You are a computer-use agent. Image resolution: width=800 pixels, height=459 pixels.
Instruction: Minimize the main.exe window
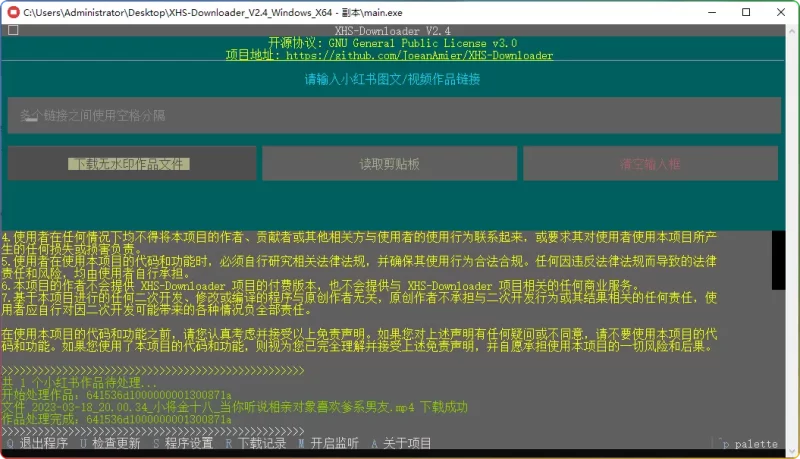pos(712,12)
